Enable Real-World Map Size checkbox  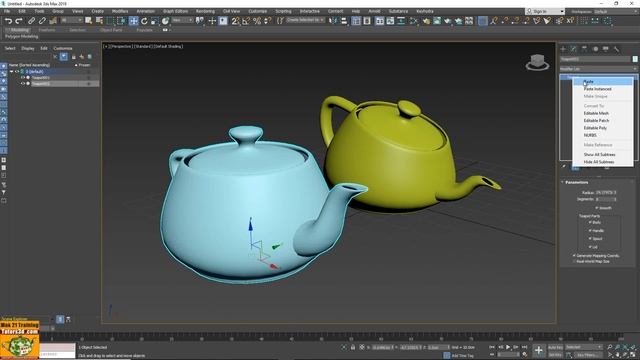574,261
